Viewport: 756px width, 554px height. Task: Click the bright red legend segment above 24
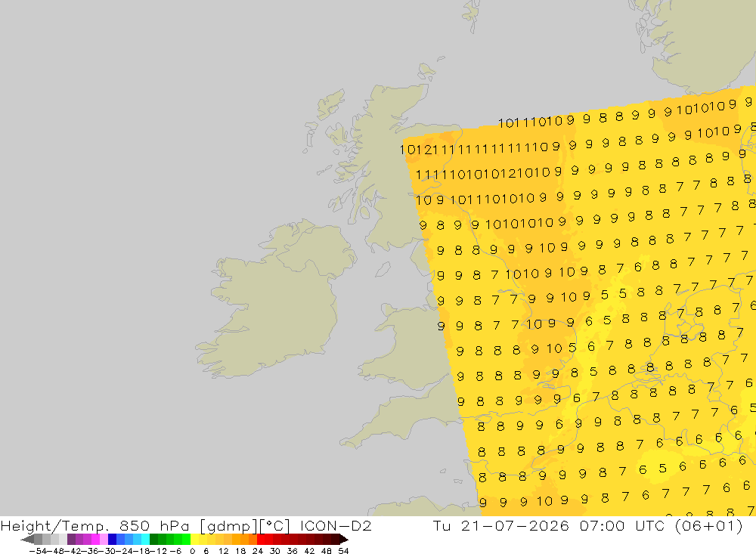tap(261, 539)
